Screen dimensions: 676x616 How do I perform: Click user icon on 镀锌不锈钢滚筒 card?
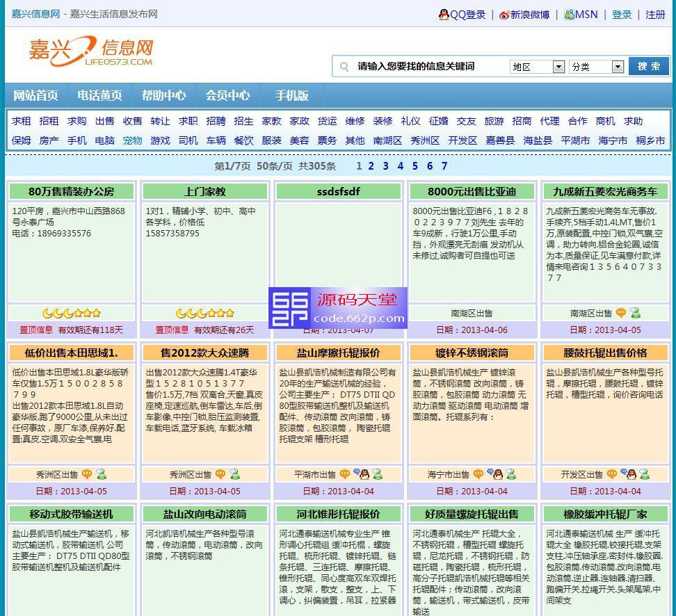(511, 474)
